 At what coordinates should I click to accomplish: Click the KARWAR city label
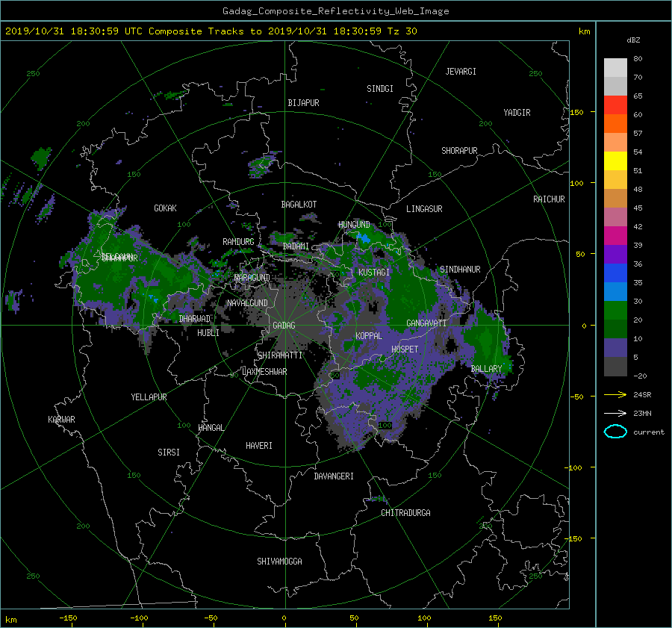coord(61,420)
